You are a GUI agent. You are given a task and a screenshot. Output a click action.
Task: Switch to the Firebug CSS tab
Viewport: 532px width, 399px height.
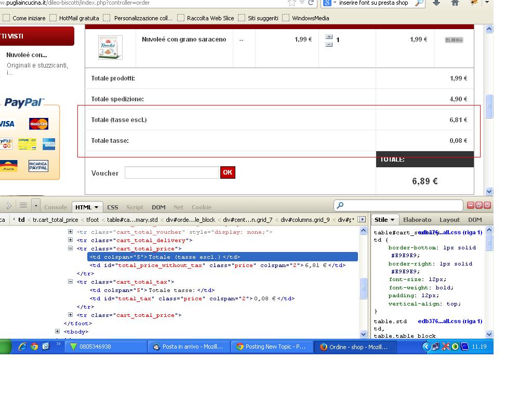tap(113, 207)
